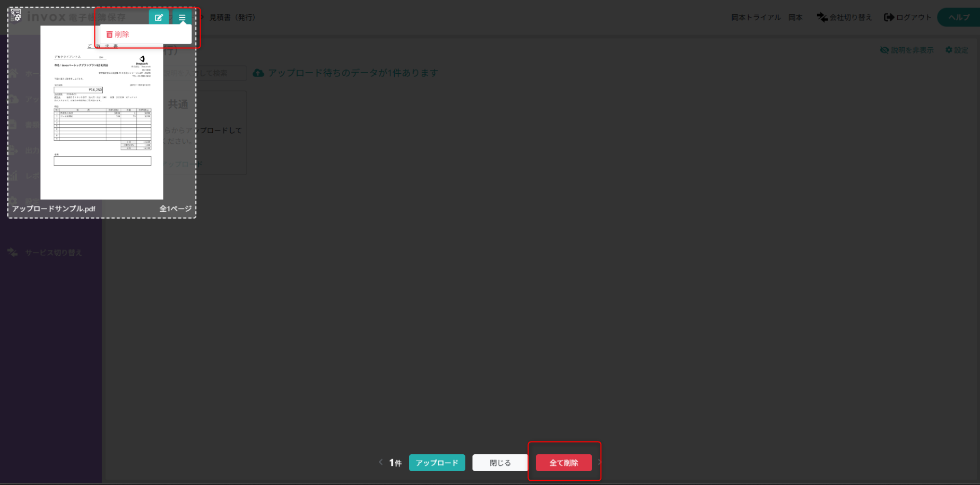This screenshot has height=485, width=980.
Task: Click the 共通 card heading
Action: (178, 105)
